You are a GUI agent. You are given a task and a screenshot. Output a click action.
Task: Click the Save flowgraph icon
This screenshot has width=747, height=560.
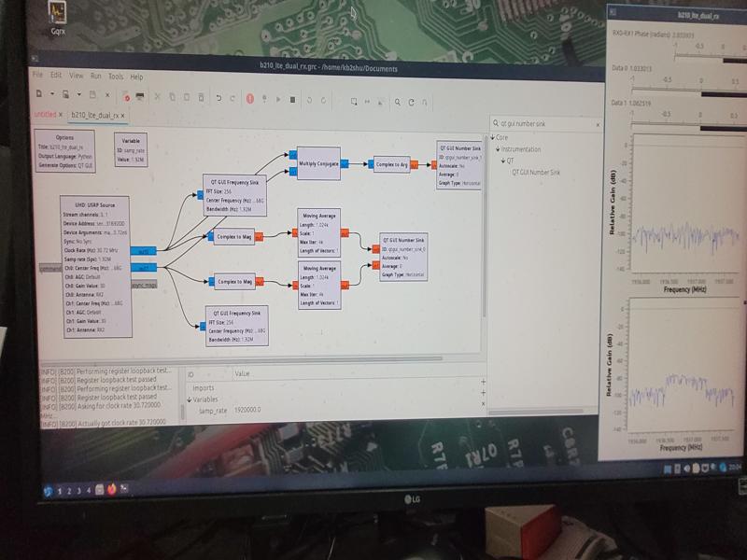coord(92,95)
